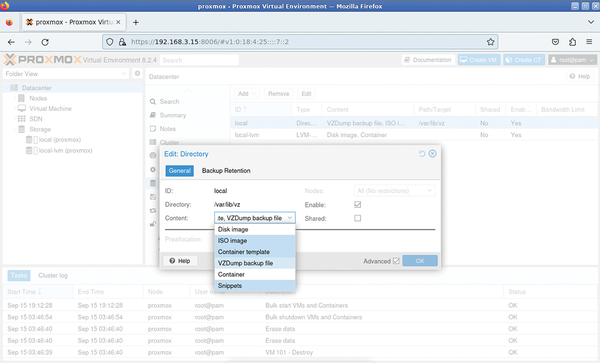Open the list all tabs chevron
The width and height of the screenshot is (600, 363).
tap(591, 22)
